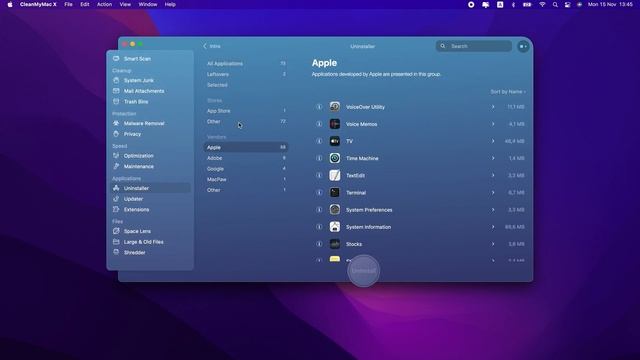Open the Sort by Name dropdown

tap(508, 92)
